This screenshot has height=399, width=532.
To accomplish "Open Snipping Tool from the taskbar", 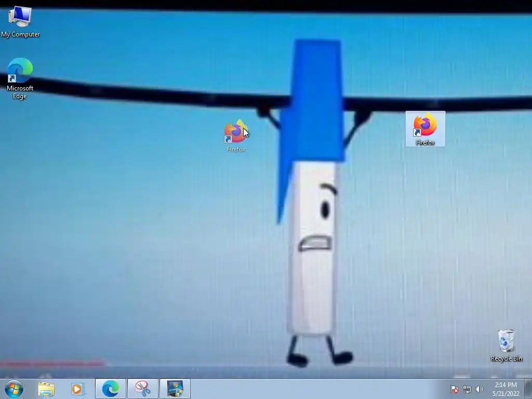I will [x=142, y=389].
